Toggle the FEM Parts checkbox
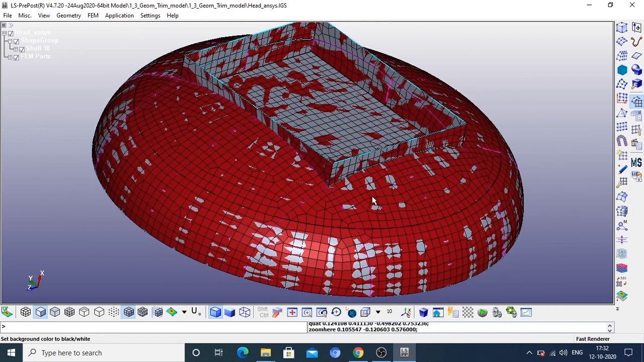This screenshot has height=362, width=644. coord(16,58)
